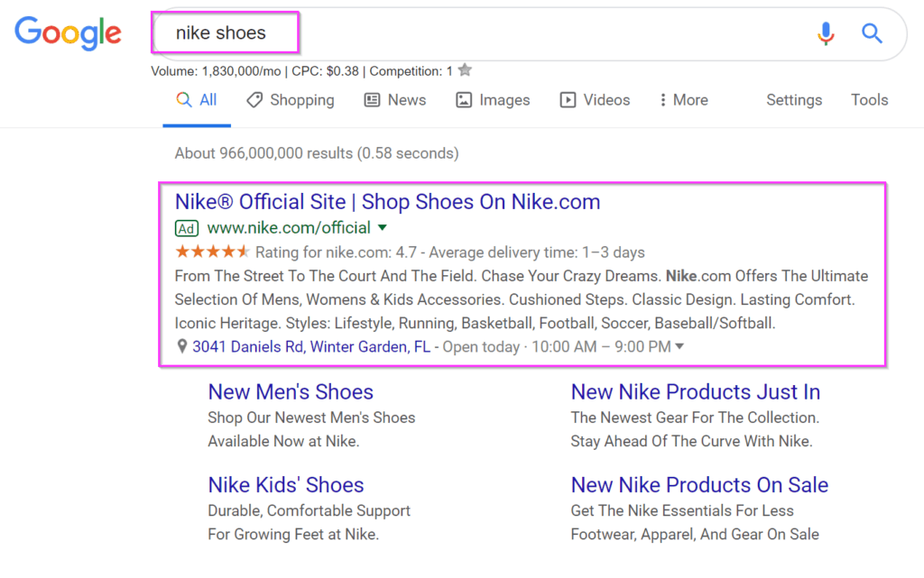
Task: Open the Images tab
Action: pyautogui.click(x=493, y=100)
